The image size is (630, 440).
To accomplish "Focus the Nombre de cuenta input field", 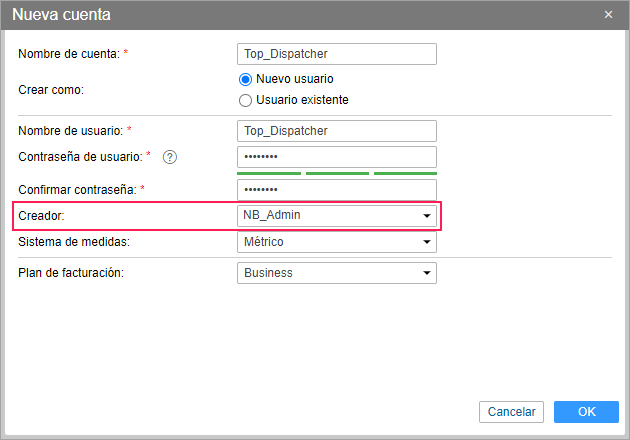I will (337, 54).
